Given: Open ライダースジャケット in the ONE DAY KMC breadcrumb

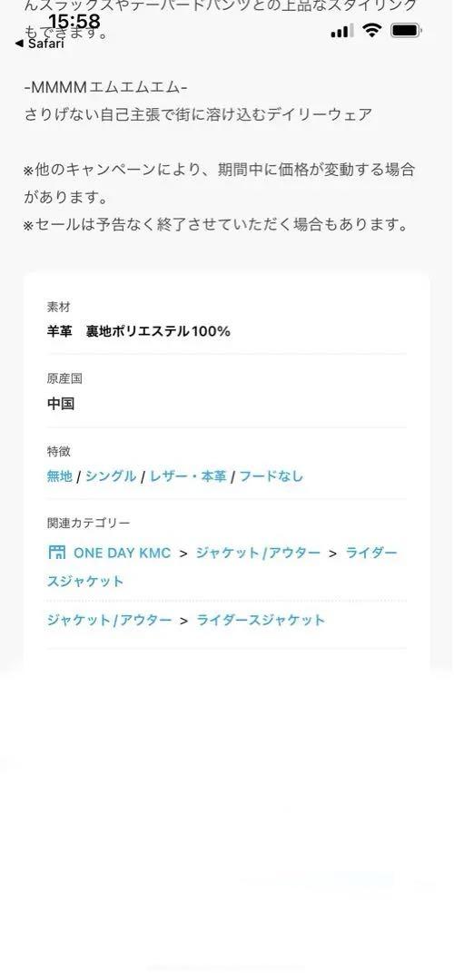Looking at the screenshot, I should pos(222,567).
